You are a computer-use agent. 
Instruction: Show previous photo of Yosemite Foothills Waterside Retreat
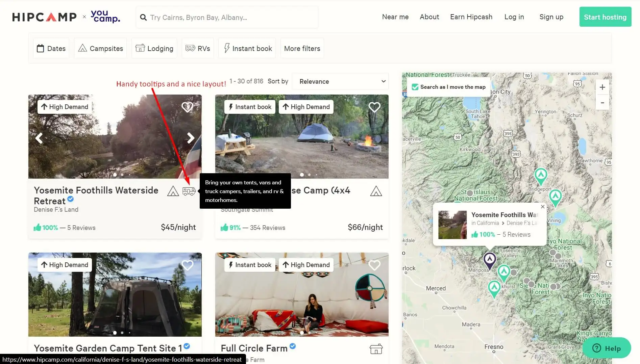click(39, 138)
